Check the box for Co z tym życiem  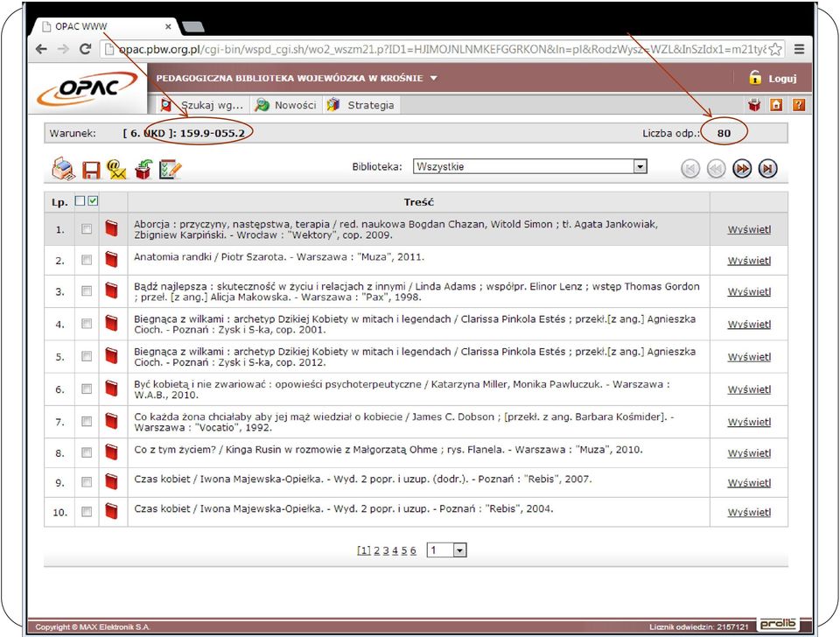87,452
